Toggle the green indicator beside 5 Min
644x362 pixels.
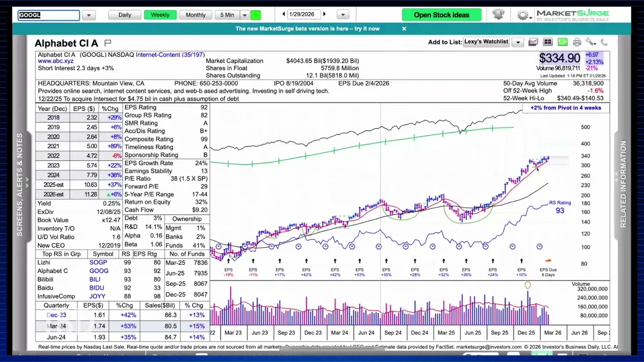coord(255,15)
